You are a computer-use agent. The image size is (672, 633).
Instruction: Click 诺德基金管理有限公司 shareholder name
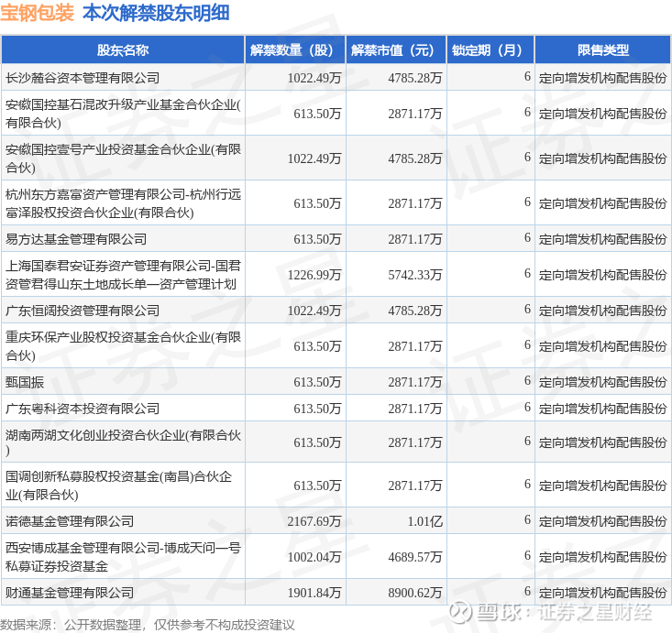tap(70, 521)
